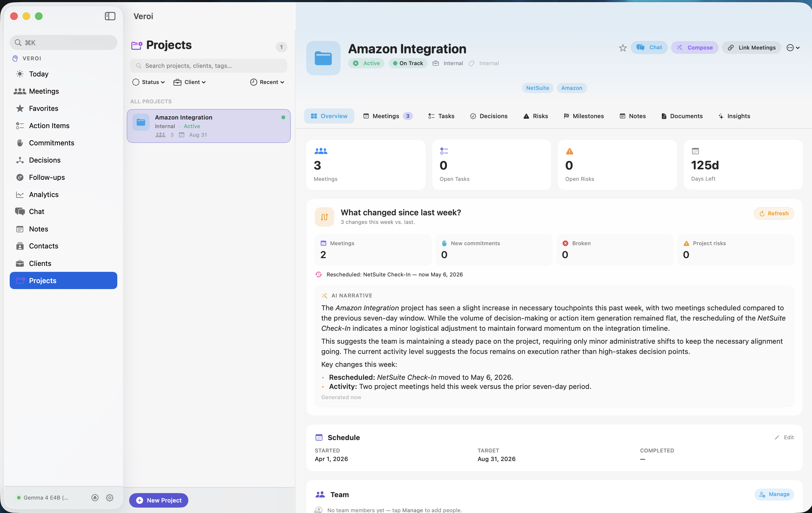This screenshot has width=812, height=513.
Task: Open the Status filter dropdown
Action: pos(148,82)
